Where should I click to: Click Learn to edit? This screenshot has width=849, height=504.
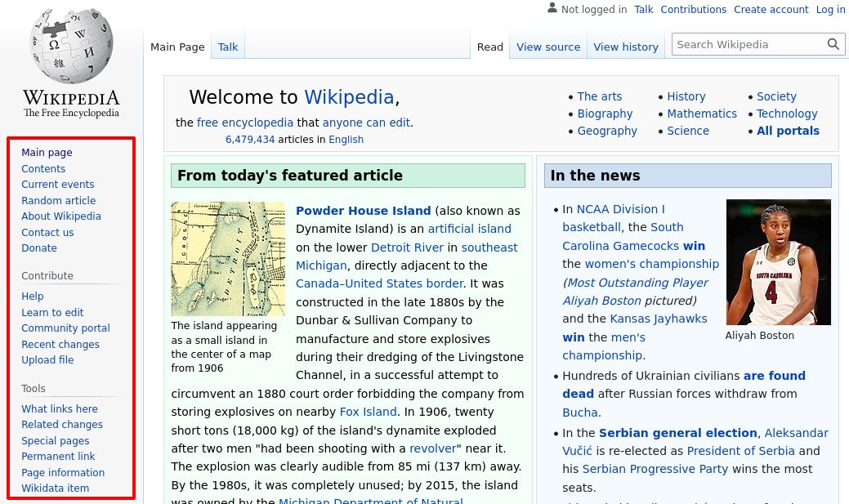click(52, 312)
